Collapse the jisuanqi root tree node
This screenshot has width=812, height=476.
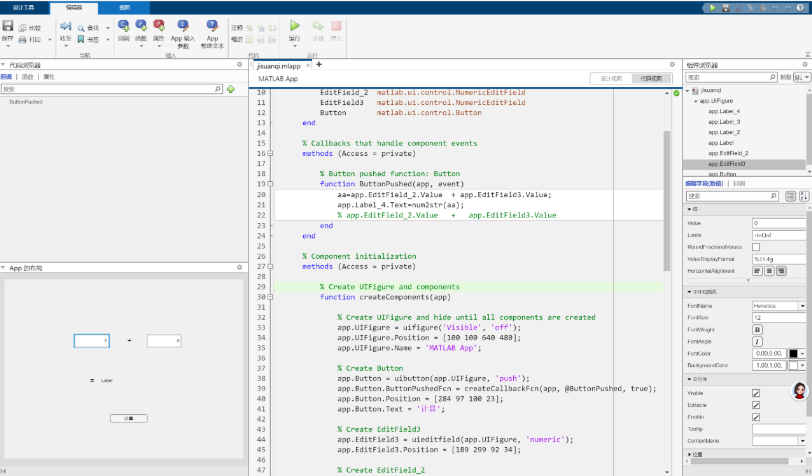pos(688,90)
